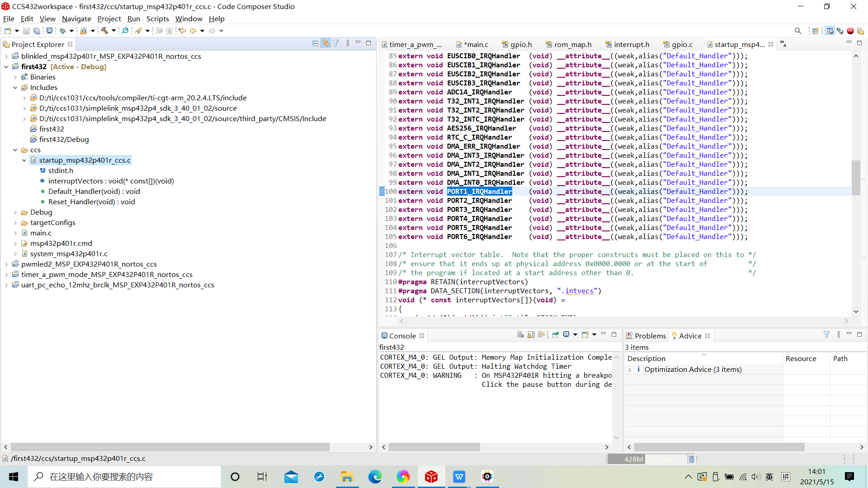Toggle Console Scroll Lock icon
This screenshot has width=868, height=488.
[x=531, y=335]
